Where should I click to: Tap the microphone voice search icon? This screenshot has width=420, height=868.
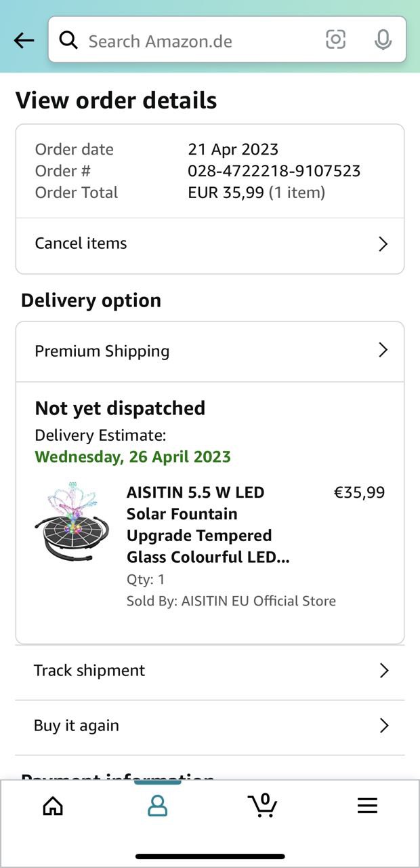383,40
